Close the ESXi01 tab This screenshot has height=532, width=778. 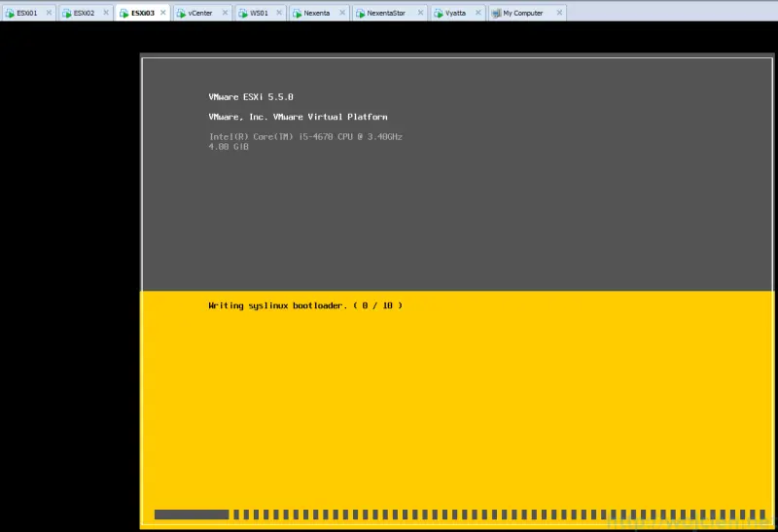[49, 13]
